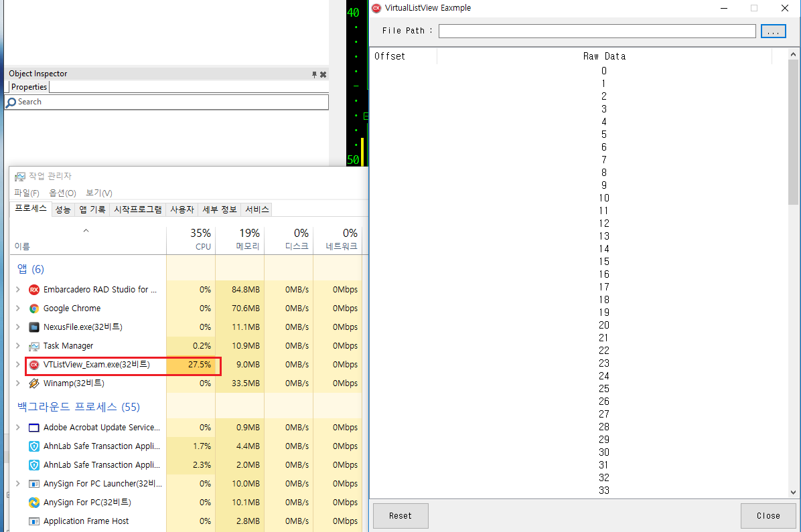
Task: Open the 세부 정보 tab
Action: tap(220, 209)
